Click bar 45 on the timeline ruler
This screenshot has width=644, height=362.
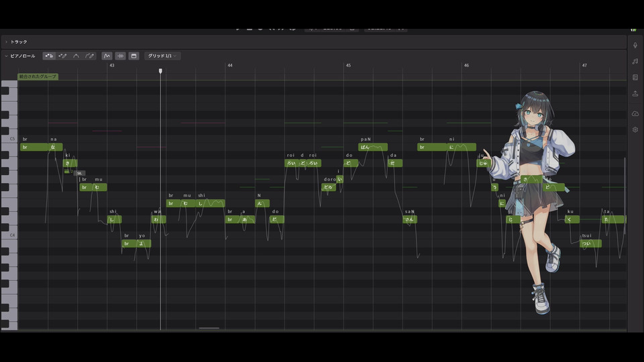[348, 65]
